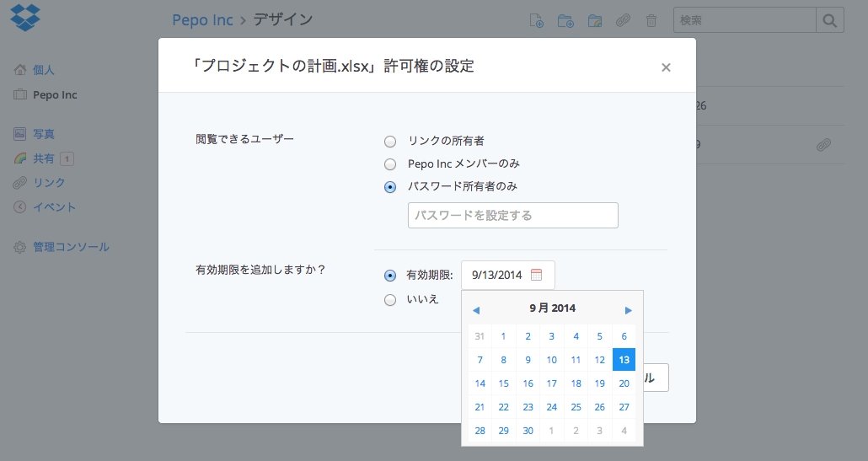Select the Pepo Inc メンバーのみ radio
868x461 pixels.
pos(390,164)
